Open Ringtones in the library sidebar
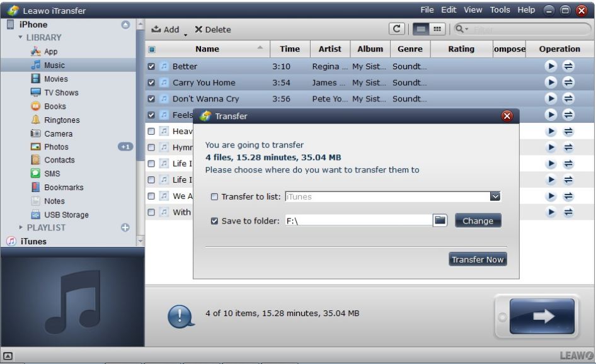 (62, 120)
